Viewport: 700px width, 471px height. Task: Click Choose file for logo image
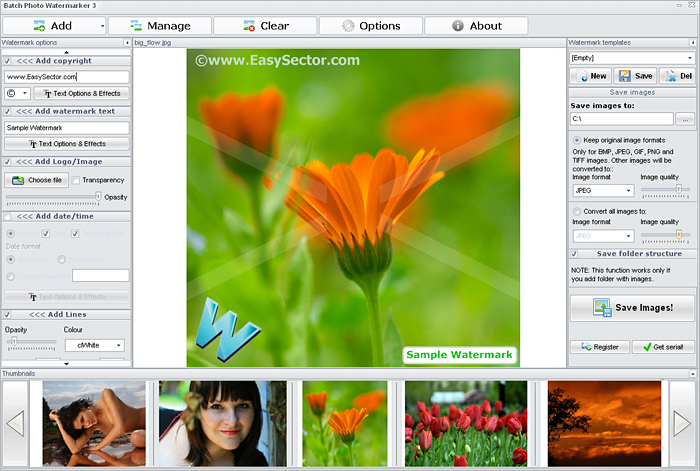pos(36,180)
